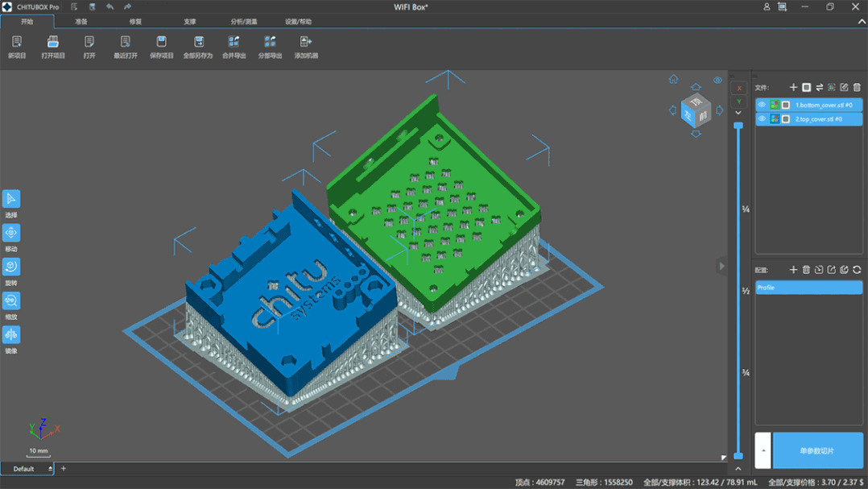Switch to the 设置/帮助 tab
868x489 pixels.
pyautogui.click(x=299, y=22)
